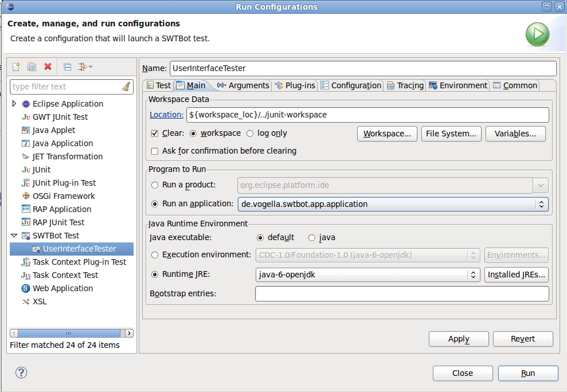The width and height of the screenshot is (567, 392).
Task: Click the Variables... button
Action: [515, 134]
